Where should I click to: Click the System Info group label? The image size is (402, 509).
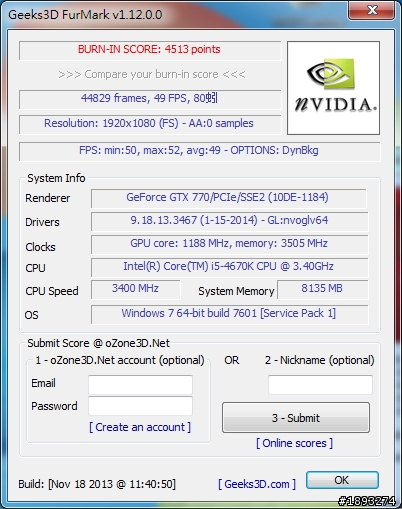(56, 178)
